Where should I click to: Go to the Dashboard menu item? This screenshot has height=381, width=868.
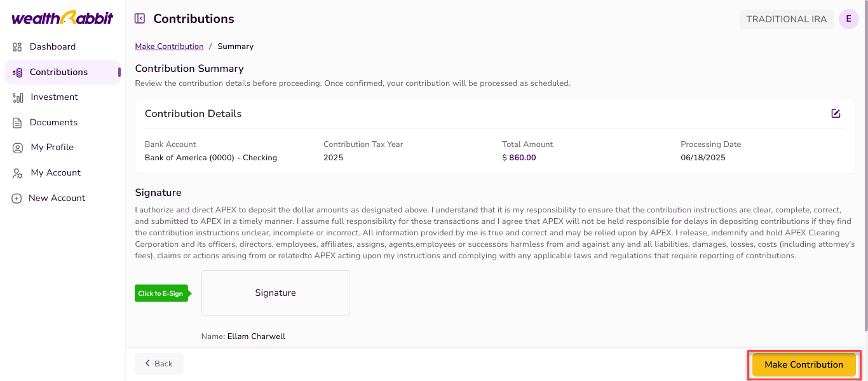[x=53, y=47]
